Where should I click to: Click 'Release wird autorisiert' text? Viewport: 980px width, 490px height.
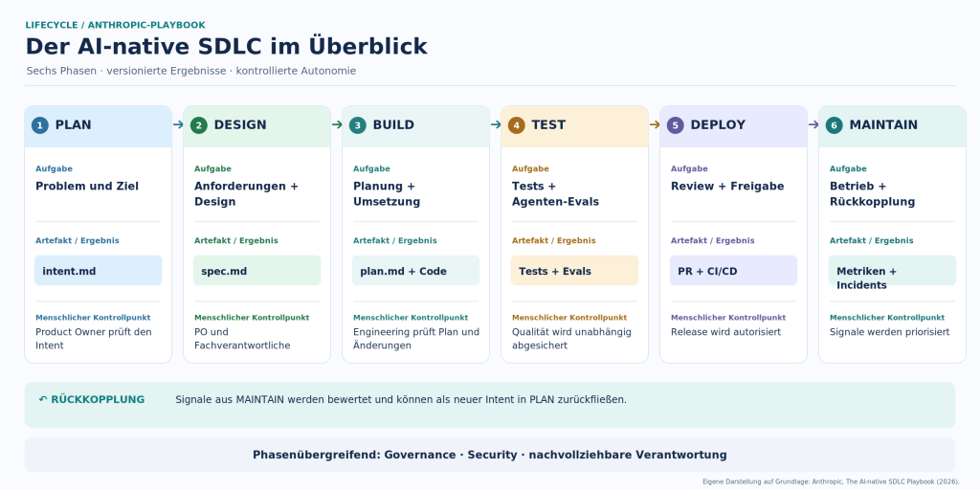pyautogui.click(x=725, y=332)
